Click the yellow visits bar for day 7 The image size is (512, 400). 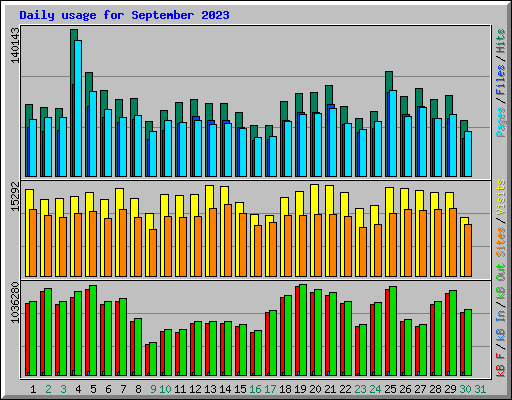click(x=120, y=199)
